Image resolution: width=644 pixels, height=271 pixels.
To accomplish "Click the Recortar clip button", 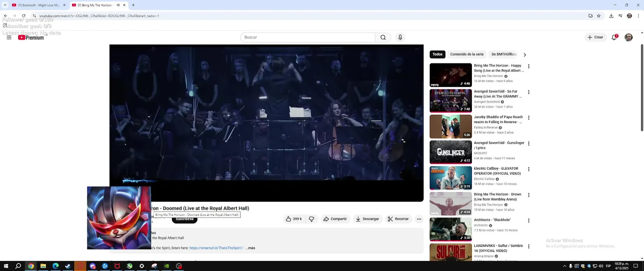I will pyautogui.click(x=398, y=219).
